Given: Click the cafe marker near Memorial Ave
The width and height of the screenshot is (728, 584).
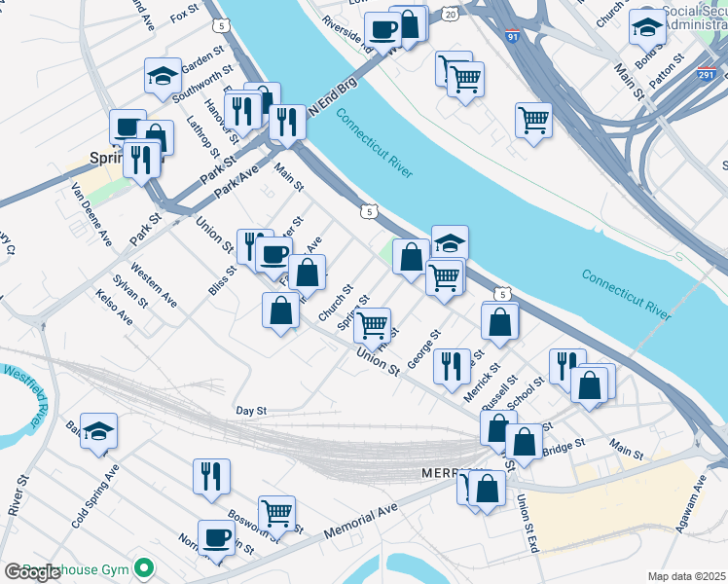Looking at the screenshot, I should point(216,539).
